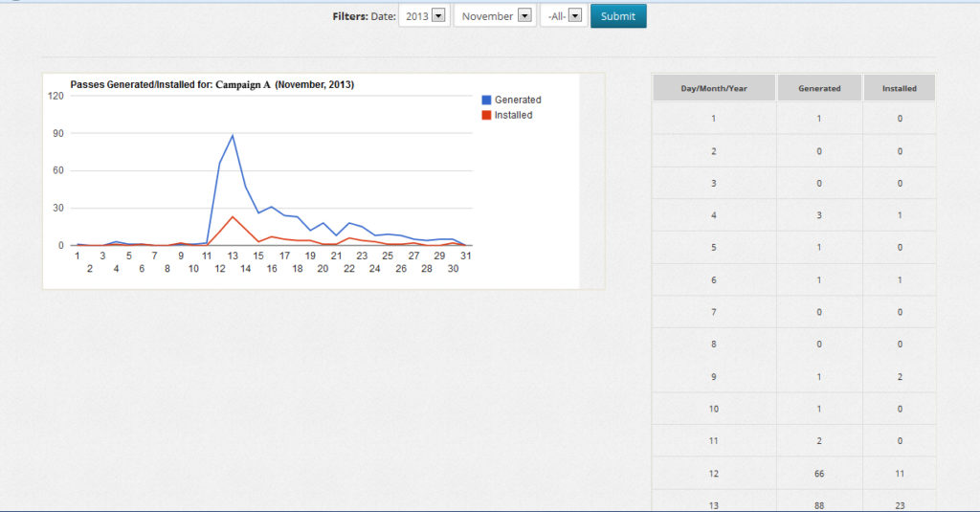Click the Installed column header in table
Image resolution: width=980 pixels, height=512 pixels.
tap(900, 88)
